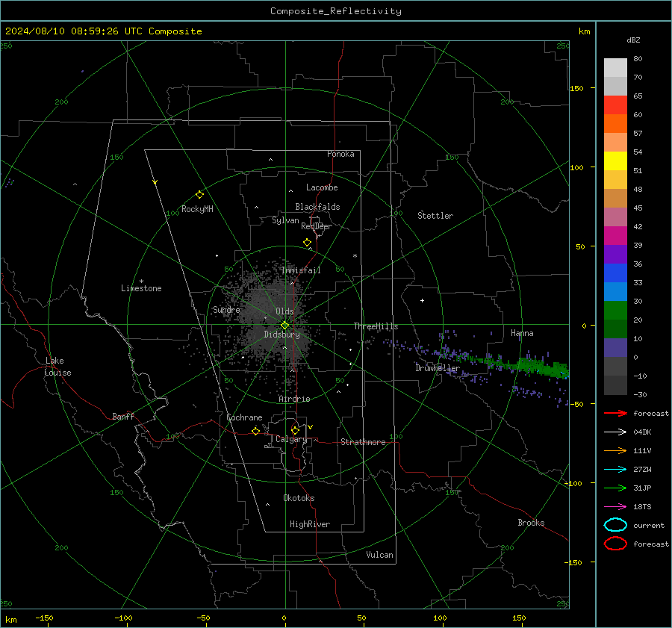Click the Okotoks label
This screenshot has height=628, width=672.
coord(299,498)
